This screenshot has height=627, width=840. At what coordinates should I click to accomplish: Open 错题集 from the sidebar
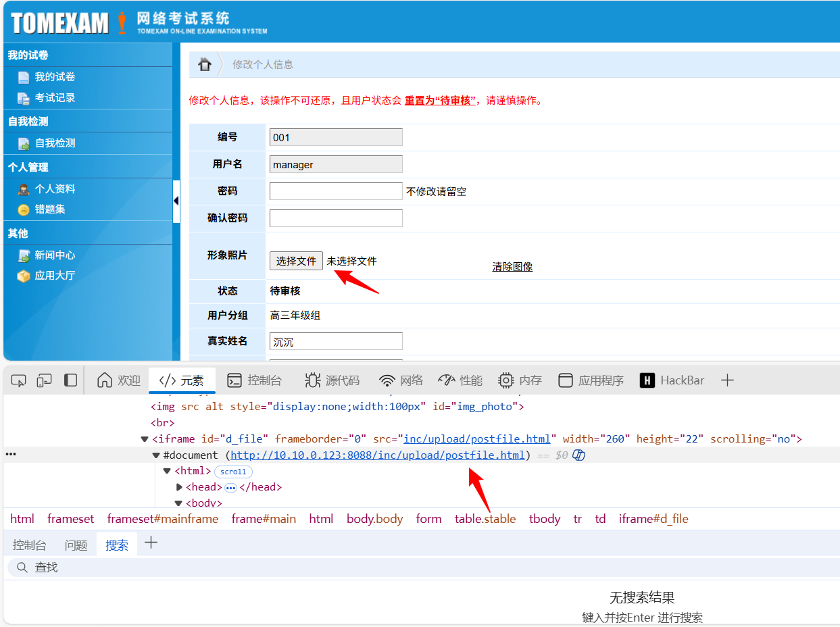click(50, 209)
